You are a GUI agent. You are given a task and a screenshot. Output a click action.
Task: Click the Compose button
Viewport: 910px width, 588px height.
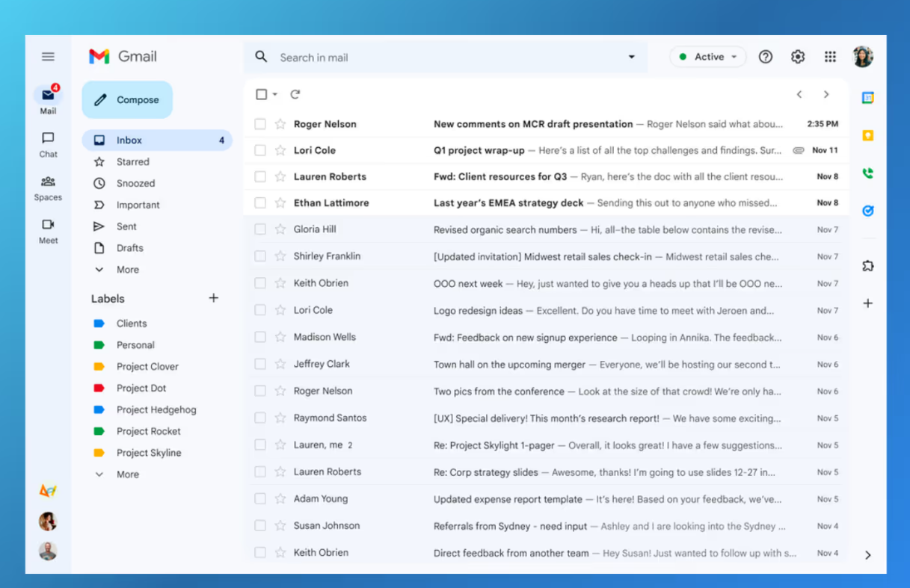[127, 99]
